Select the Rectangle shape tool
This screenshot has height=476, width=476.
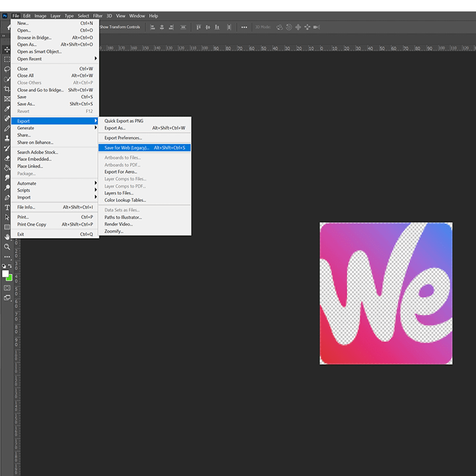coord(7,227)
